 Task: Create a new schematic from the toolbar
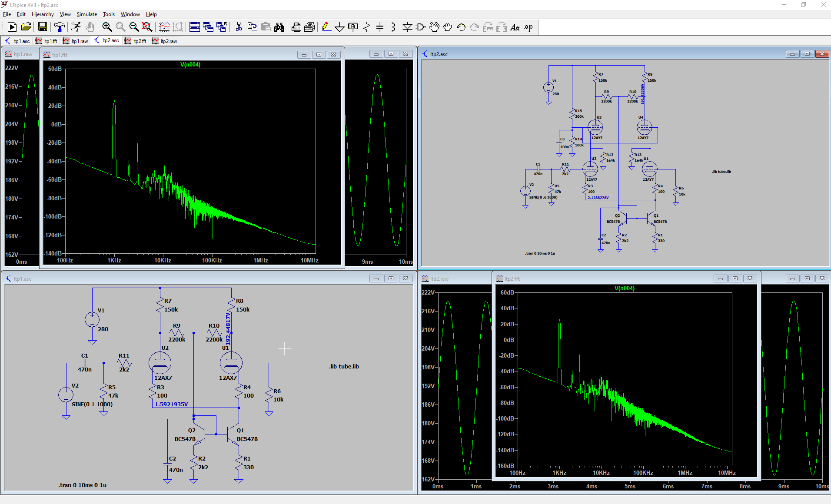tap(12, 27)
